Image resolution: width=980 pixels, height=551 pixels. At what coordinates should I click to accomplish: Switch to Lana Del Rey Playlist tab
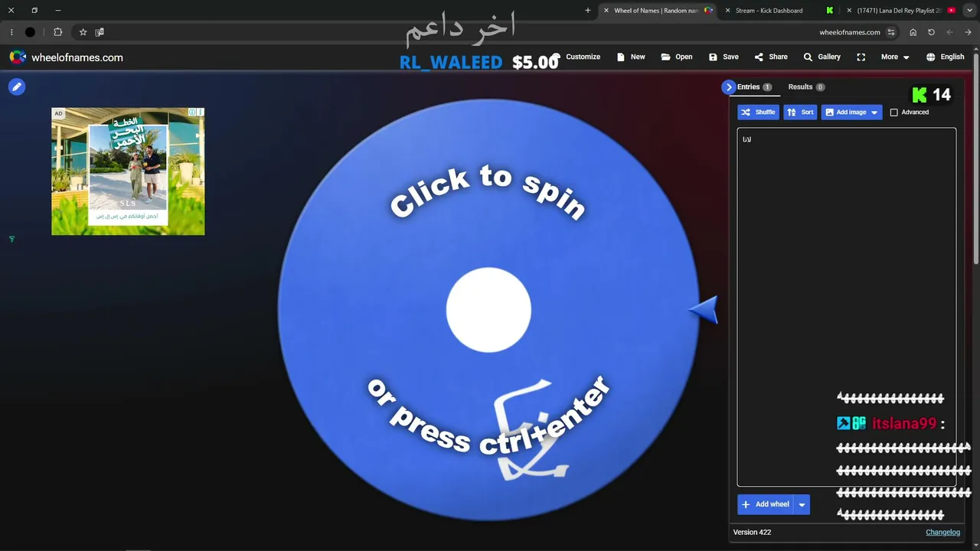coord(900,11)
